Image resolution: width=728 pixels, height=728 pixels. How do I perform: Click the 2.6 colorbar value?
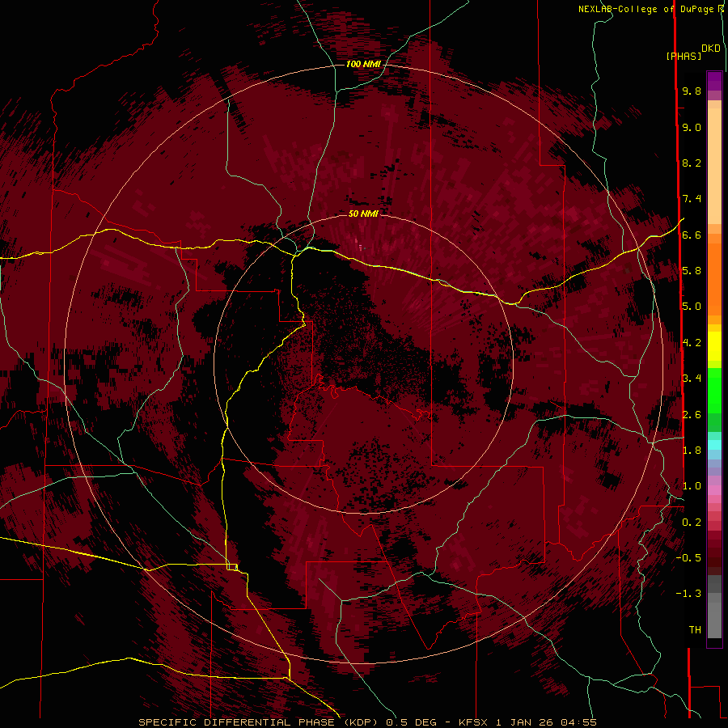[x=692, y=415]
